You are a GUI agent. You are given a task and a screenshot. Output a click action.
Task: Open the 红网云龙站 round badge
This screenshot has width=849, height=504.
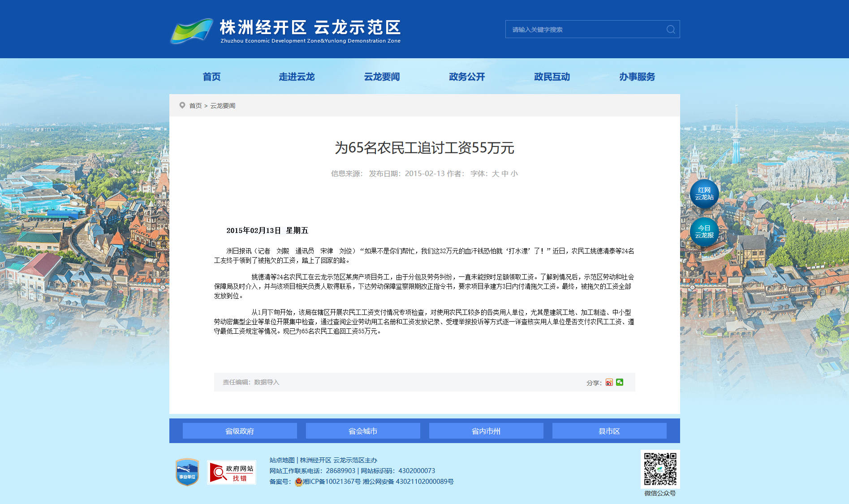[704, 194]
